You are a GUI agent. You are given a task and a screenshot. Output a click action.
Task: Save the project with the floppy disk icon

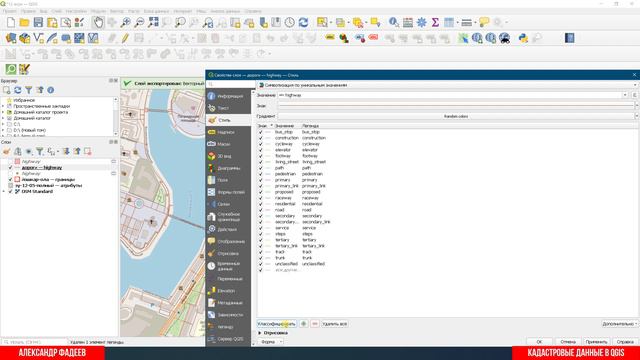[x=38, y=22]
